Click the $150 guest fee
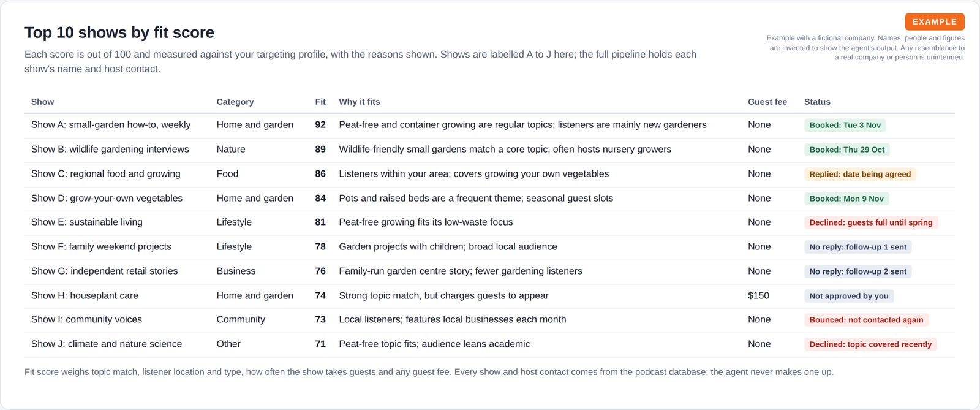 [758, 296]
